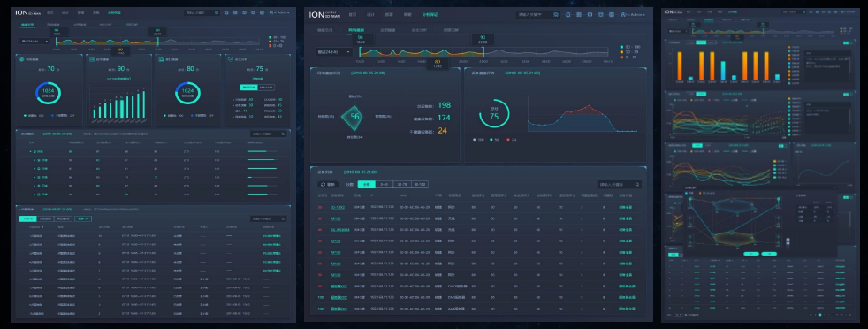Select the 0-49 score filter segment
Screen dimensions: 868x329
point(385,185)
